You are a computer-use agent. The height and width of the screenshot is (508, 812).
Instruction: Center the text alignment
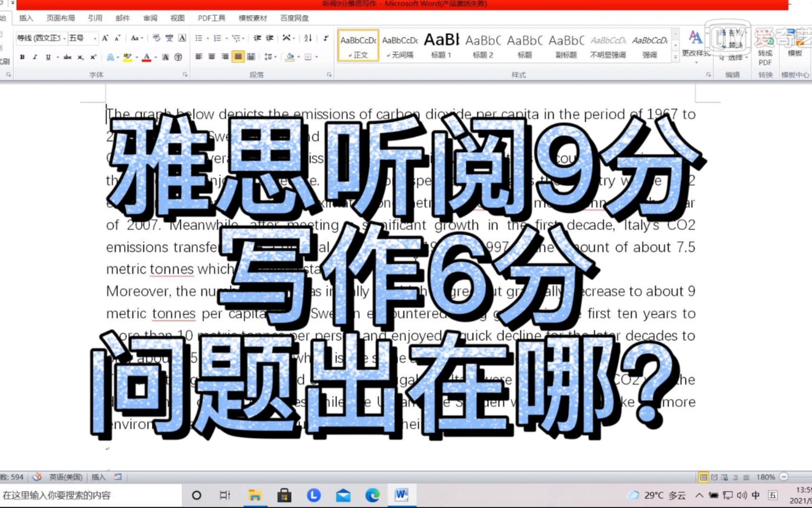coord(212,57)
